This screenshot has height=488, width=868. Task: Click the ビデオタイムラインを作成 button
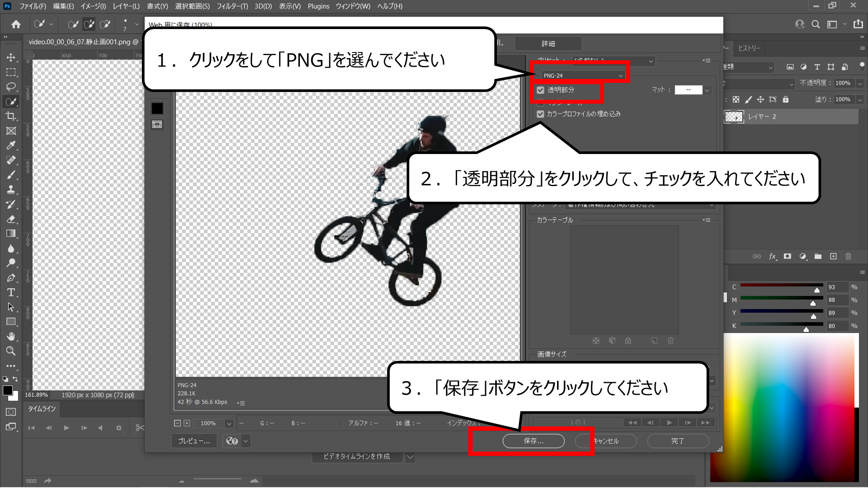pyautogui.click(x=357, y=457)
